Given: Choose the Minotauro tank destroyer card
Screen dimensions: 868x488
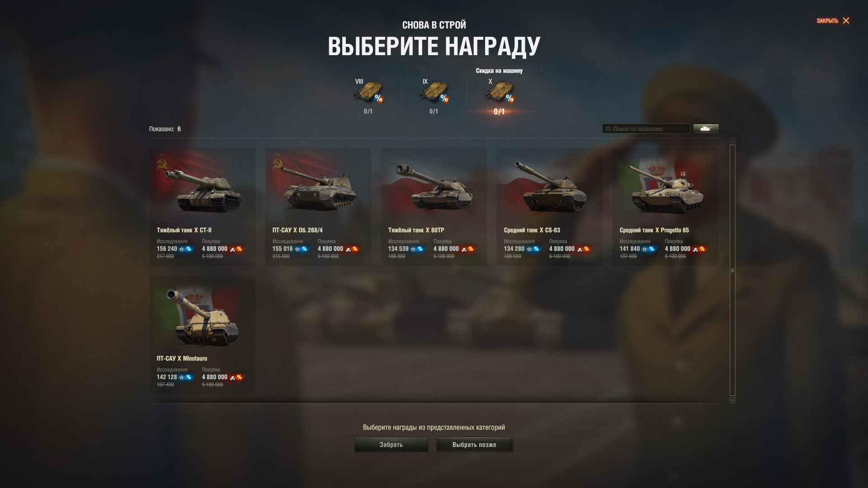Looking at the screenshot, I should (x=203, y=335).
